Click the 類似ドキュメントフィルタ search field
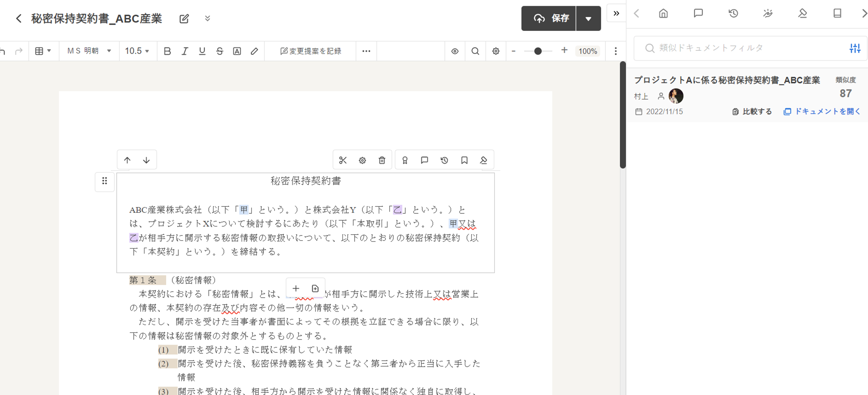The height and width of the screenshot is (395, 868). (742, 48)
